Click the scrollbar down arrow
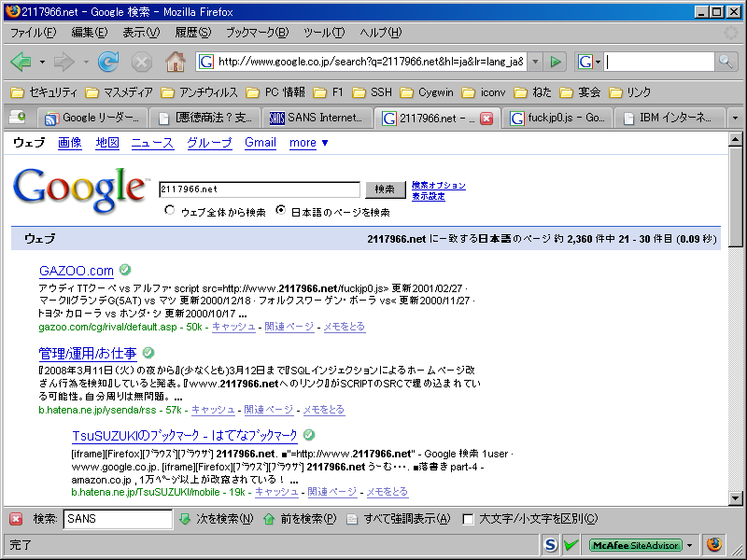This screenshot has width=747, height=560. tap(735, 498)
